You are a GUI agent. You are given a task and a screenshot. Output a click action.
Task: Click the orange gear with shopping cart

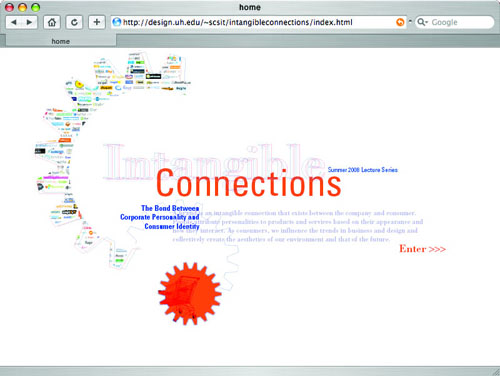tap(190, 294)
